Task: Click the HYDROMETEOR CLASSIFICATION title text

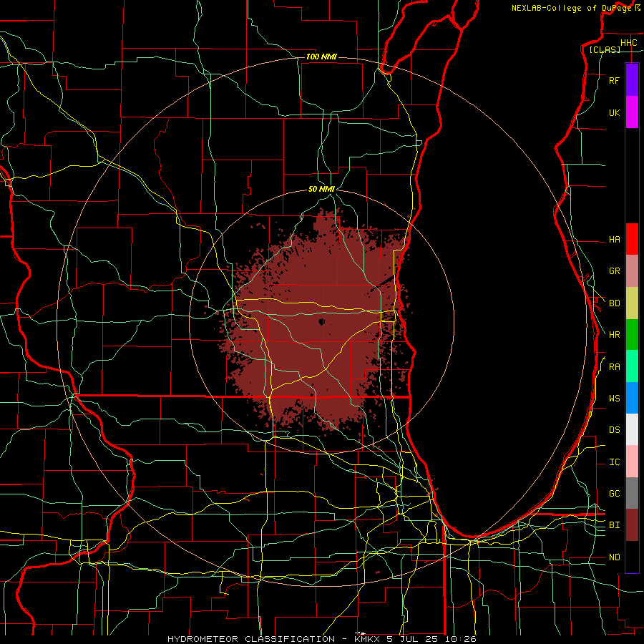Action: (x=251, y=639)
